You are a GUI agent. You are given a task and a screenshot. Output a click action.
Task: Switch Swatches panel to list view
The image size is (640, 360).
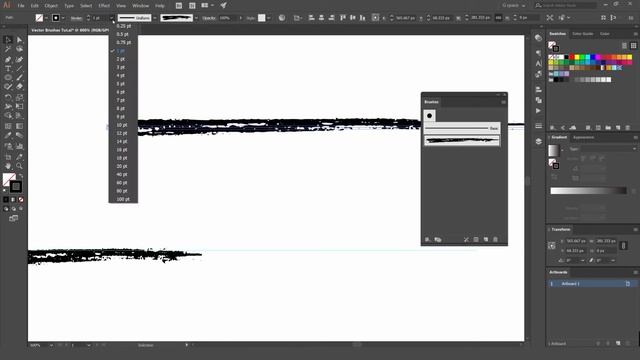click(624, 45)
